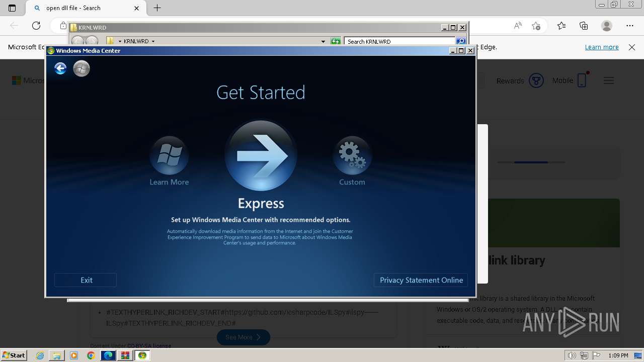Refresh the Edge browser page
Image resolution: width=644 pixels, height=362 pixels.
36,26
